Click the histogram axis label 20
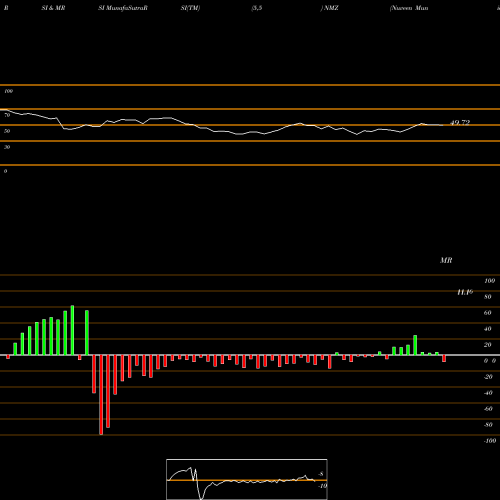This screenshot has height=500, width=500. pos(488,345)
